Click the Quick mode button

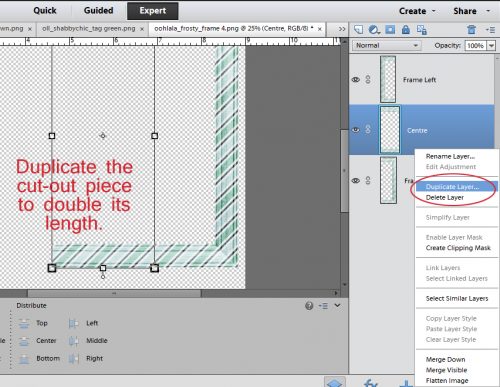45,11
